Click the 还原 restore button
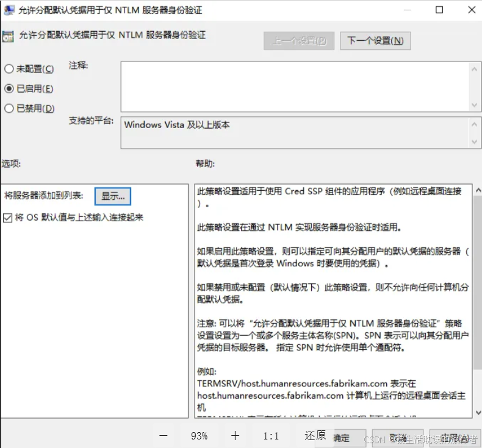 tap(315, 435)
